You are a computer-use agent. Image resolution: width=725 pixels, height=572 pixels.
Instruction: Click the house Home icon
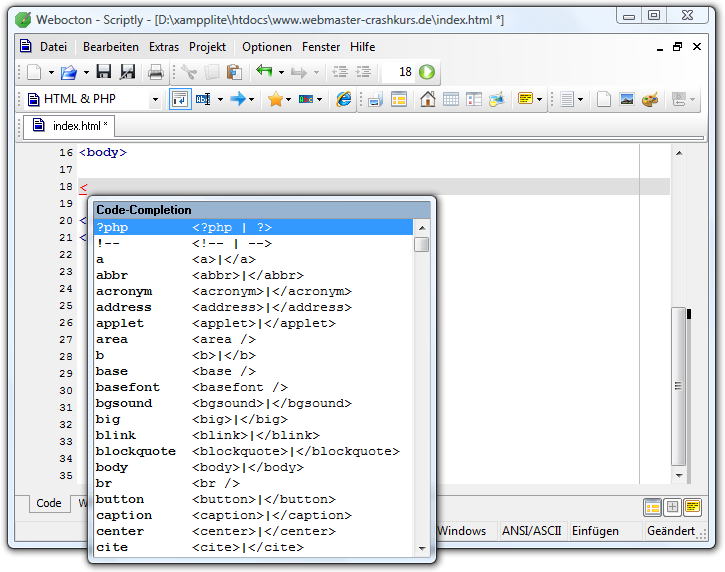pos(428,99)
